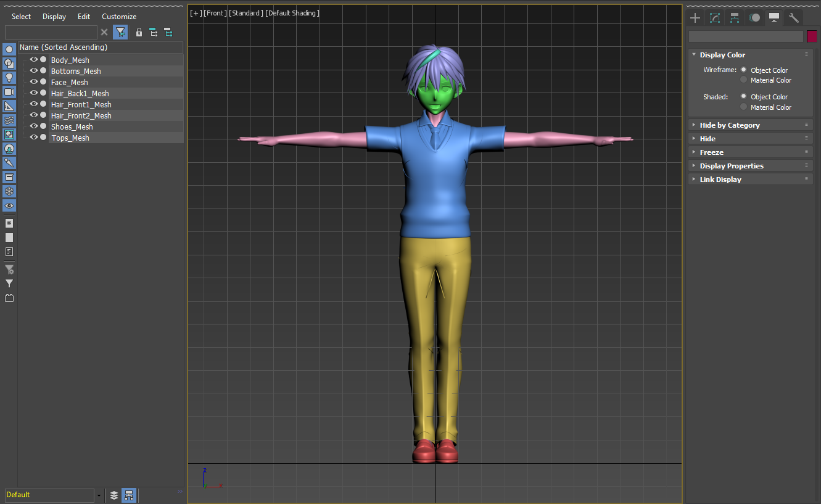Screen dimensions: 821x504
Task: Set Shaded display to Material Color
Action: pyautogui.click(x=744, y=107)
